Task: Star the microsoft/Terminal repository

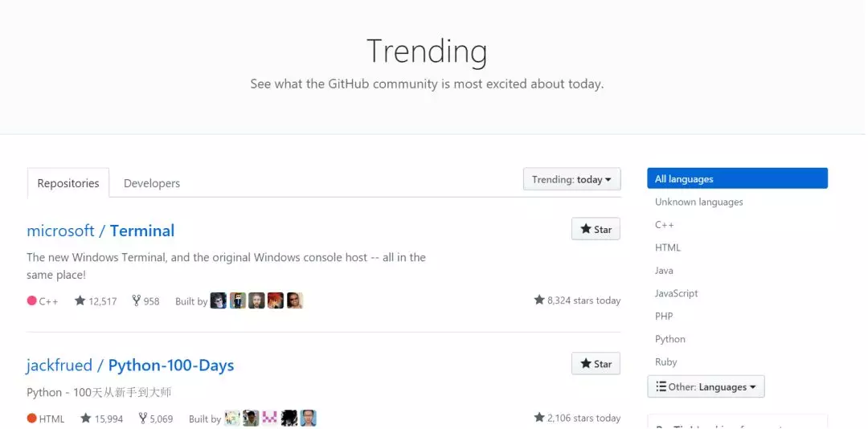Action: coord(596,229)
